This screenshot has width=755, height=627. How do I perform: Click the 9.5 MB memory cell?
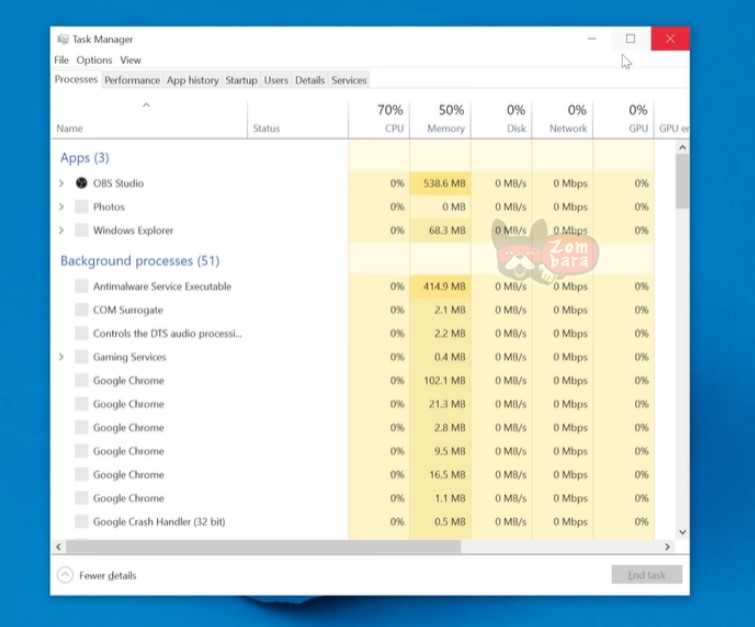(440, 451)
